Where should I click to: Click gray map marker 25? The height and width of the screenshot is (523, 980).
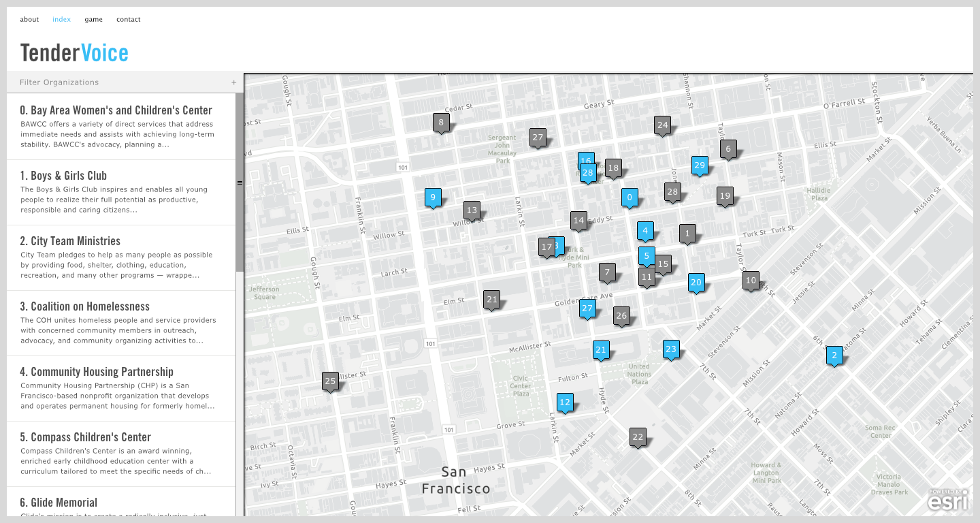330,381
